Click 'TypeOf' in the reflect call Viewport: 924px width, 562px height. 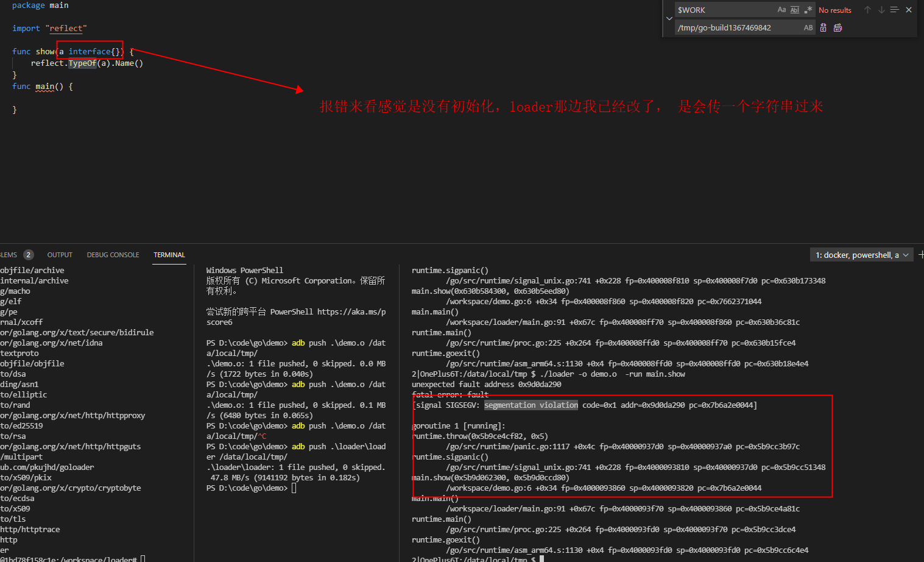pos(82,63)
